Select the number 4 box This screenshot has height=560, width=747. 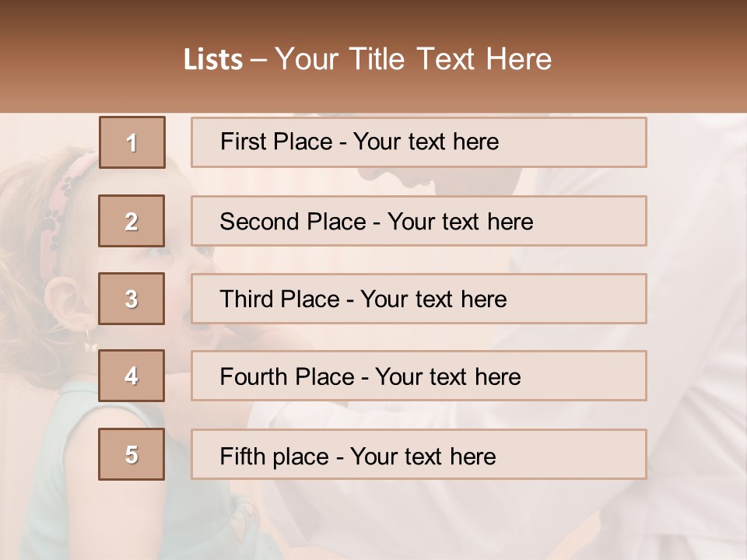tap(132, 376)
